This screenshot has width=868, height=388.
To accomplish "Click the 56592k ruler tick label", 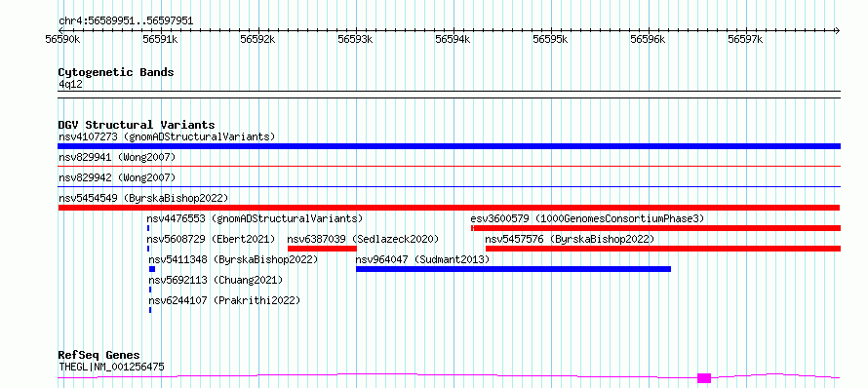I will [x=258, y=40].
